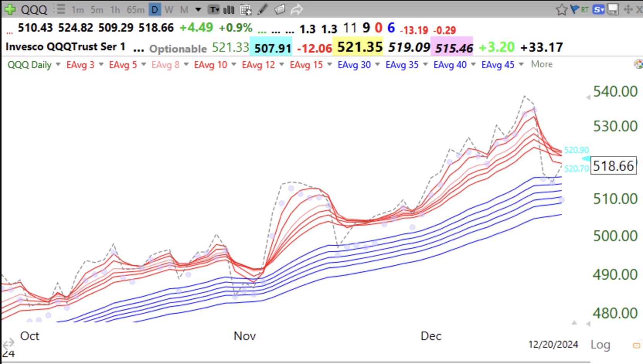Save the chart with floppy disk icon

(613, 9)
